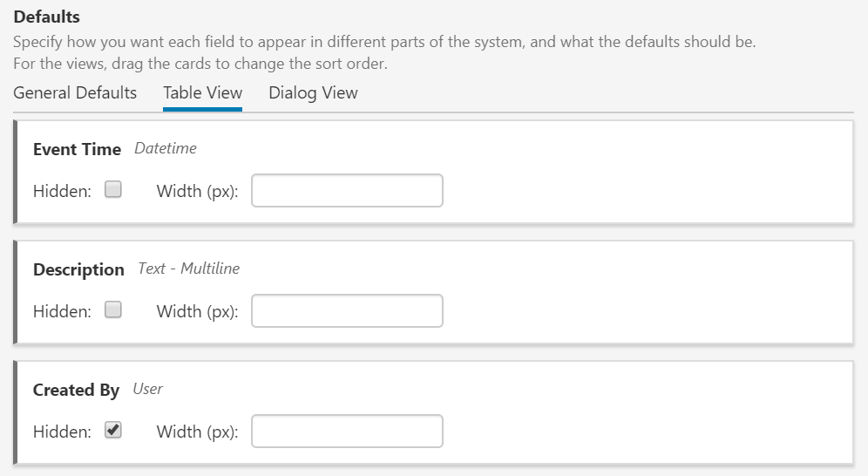Click the Created By card title

(x=76, y=390)
